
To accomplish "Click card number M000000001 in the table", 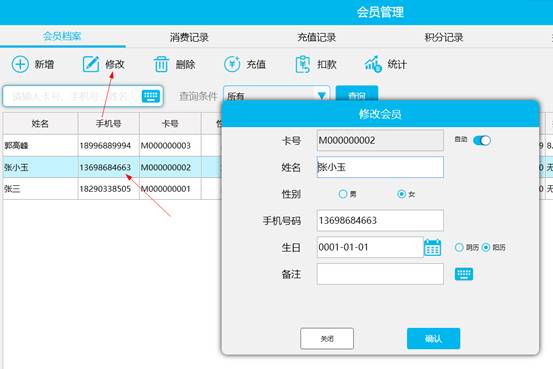I will 166,189.
